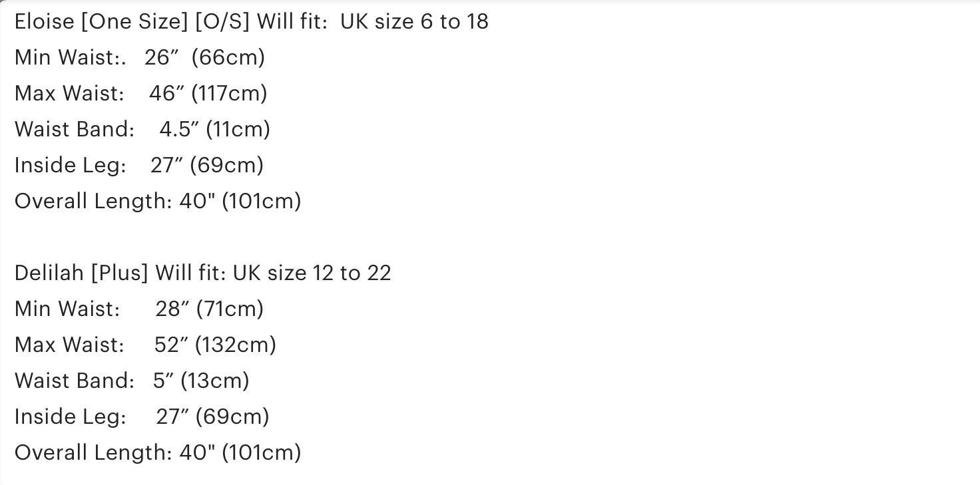
Task: Click the 'UK size 12 to 22' text
Action: (x=312, y=273)
